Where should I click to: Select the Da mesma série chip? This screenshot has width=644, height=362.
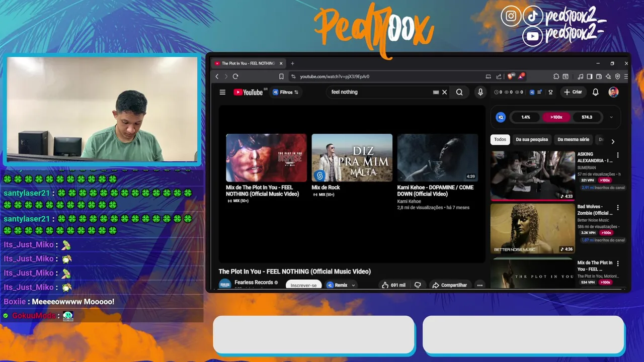[x=573, y=139]
